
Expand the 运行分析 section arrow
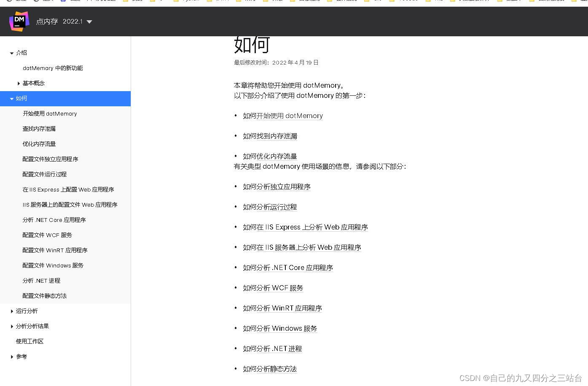[x=12, y=311]
